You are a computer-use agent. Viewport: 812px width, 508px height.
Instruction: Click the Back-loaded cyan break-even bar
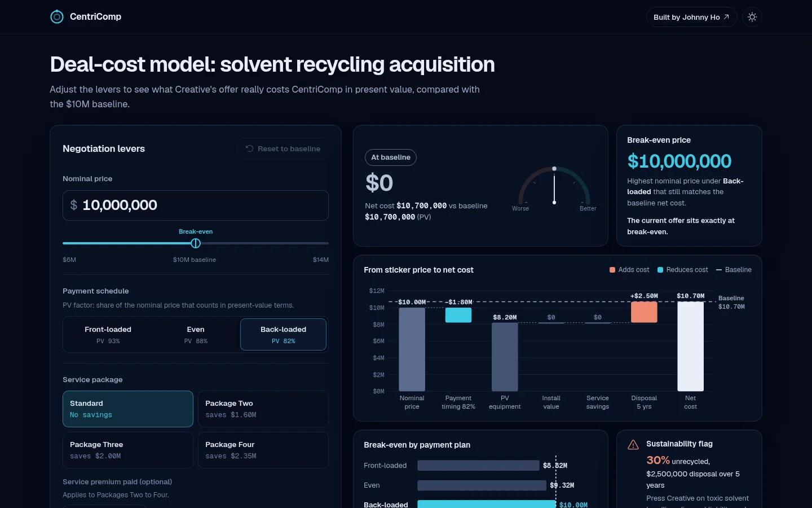(487, 504)
